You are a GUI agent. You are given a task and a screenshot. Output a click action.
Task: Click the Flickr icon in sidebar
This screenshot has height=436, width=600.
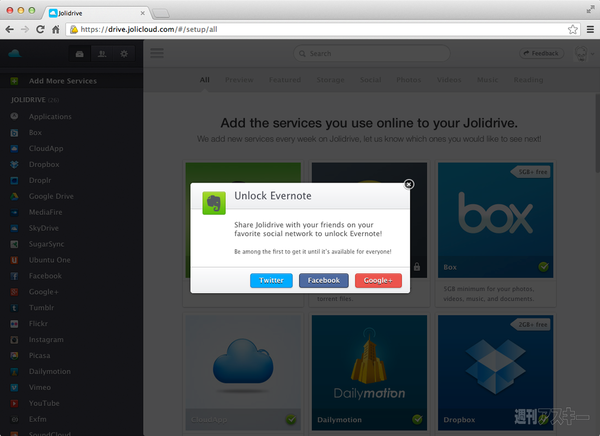point(14,324)
